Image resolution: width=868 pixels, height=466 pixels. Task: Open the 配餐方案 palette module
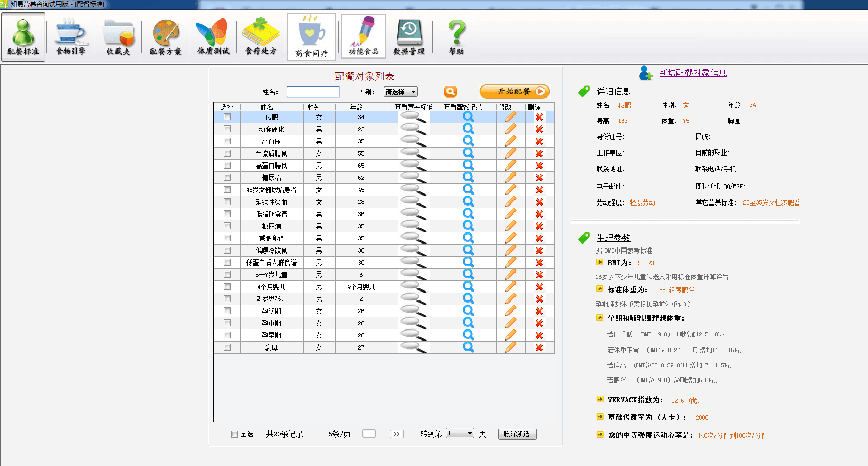(x=166, y=37)
